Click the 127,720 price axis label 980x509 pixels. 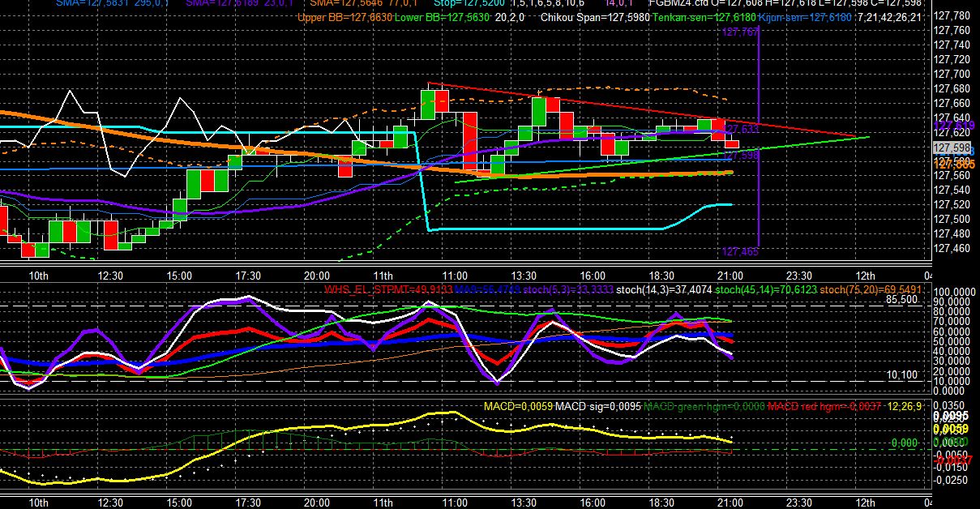click(x=951, y=60)
